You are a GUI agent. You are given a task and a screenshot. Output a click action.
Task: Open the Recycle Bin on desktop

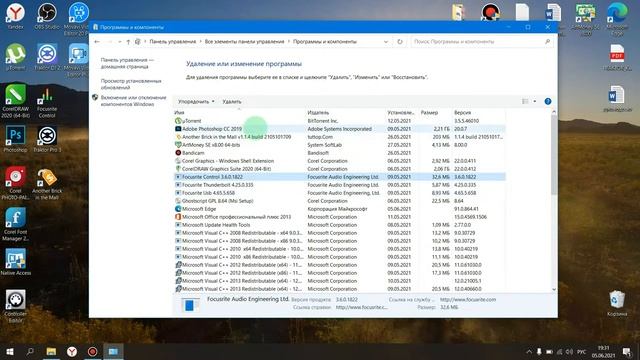click(617, 303)
